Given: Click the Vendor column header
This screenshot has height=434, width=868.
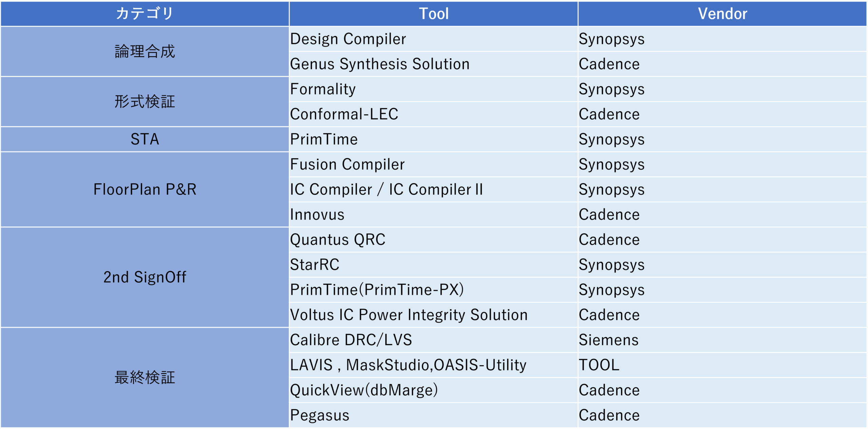Looking at the screenshot, I should pyautogui.click(x=723, y=14).
